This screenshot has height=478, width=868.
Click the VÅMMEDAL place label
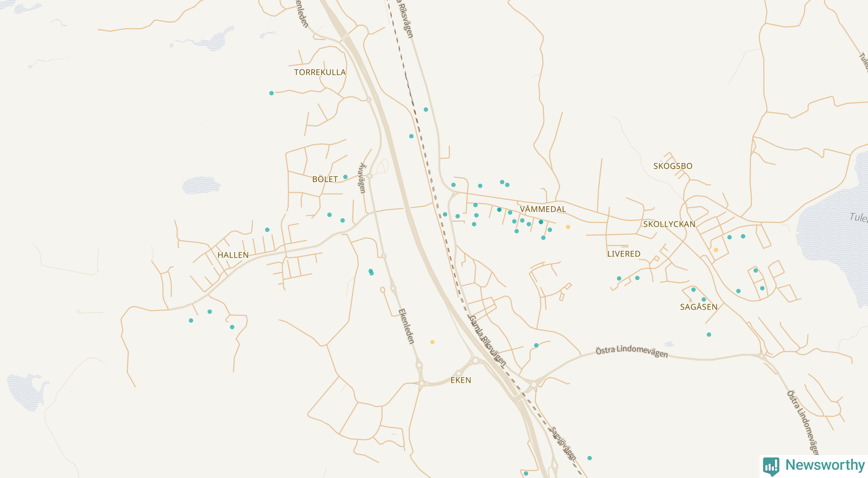click(543, 209)
